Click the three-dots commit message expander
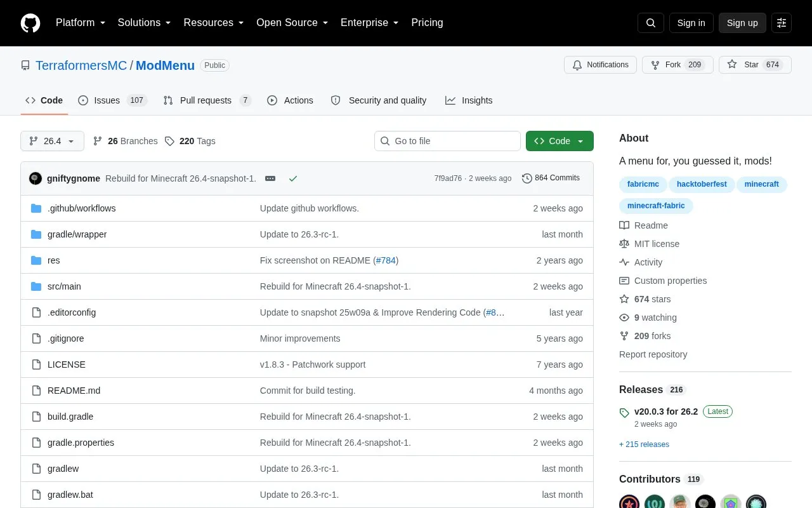Screen dimensions: 812x508 270,178
